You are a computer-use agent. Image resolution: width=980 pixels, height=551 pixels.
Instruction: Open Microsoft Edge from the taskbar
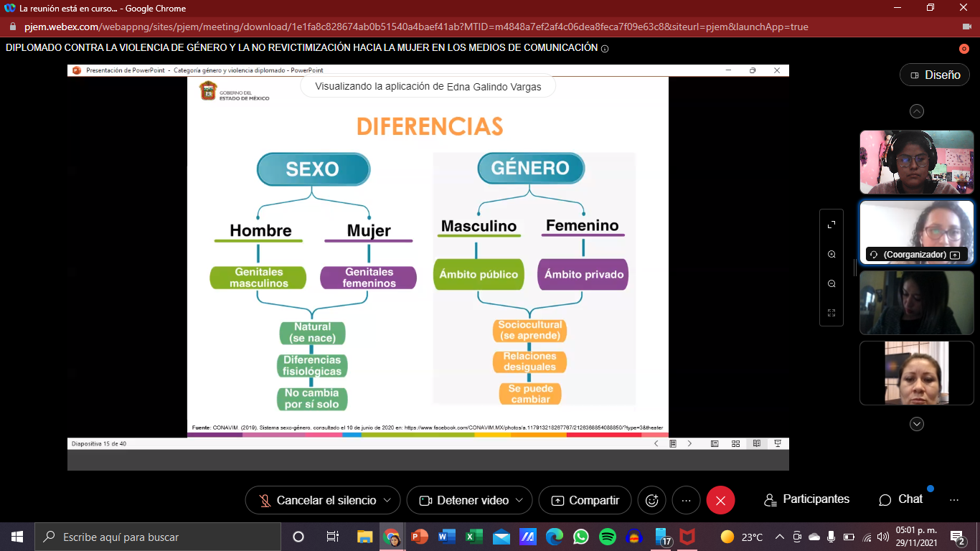554,537
